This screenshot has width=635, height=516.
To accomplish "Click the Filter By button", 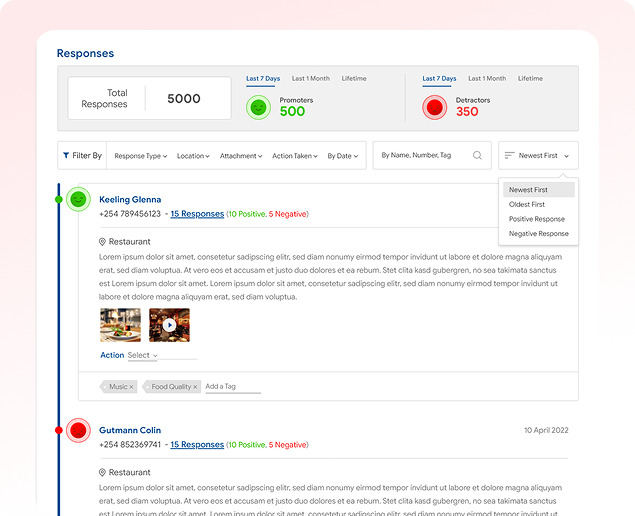I will (82, 156).
